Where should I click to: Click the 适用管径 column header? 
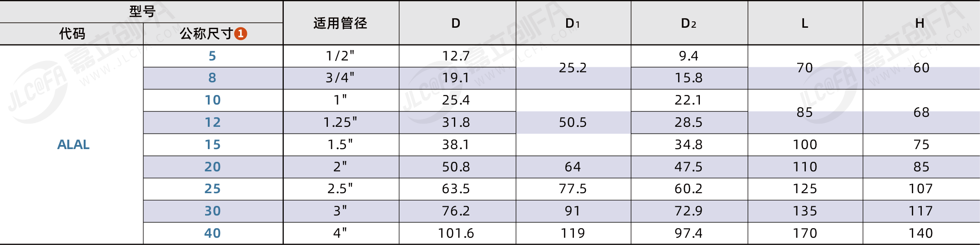click(x=340, y=23)
